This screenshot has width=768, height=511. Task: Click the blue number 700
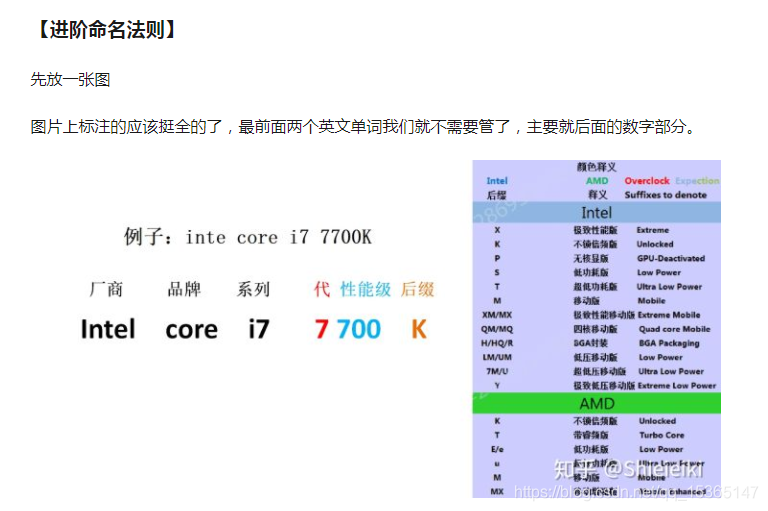tap(359, 329)
